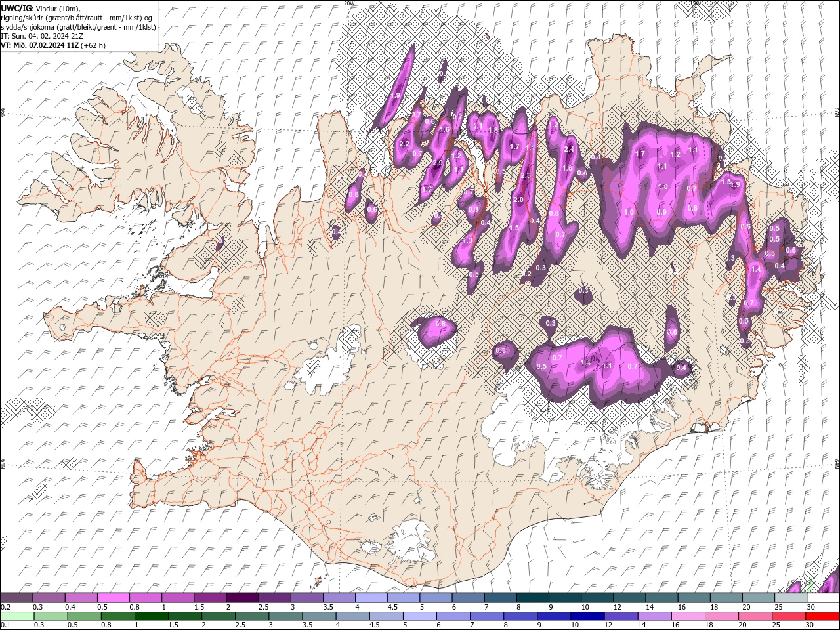The image size is (840, 630).
Task: Click the "15W" longitude label at the top edge
Action: (x=695, y=3)
